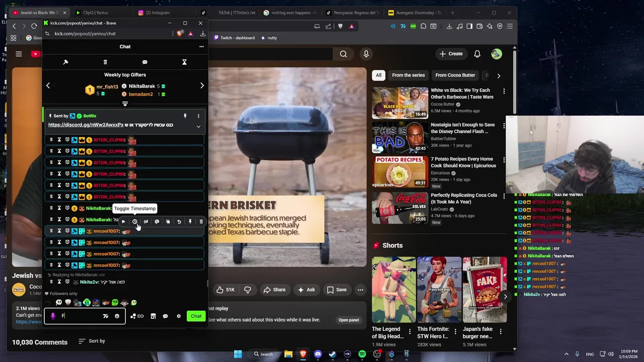Open Discord from the Windows taskbar
Screen dimensions: 644x362
(x=317, y=354)
